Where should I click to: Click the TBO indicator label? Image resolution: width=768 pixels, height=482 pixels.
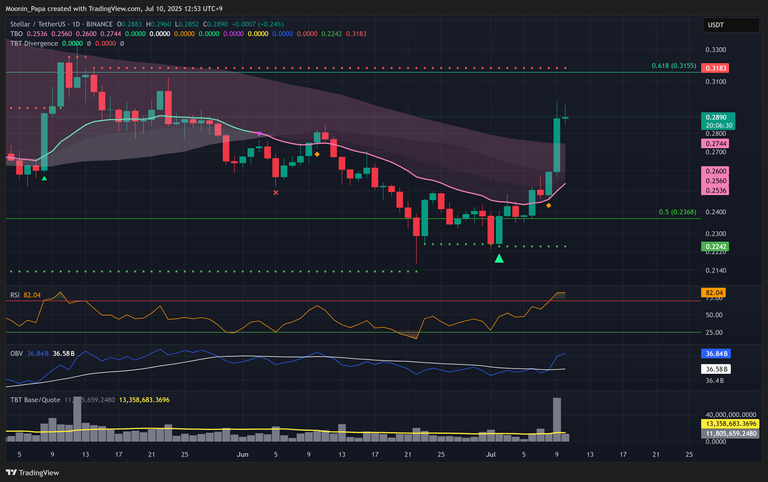[x=16, y=34]
